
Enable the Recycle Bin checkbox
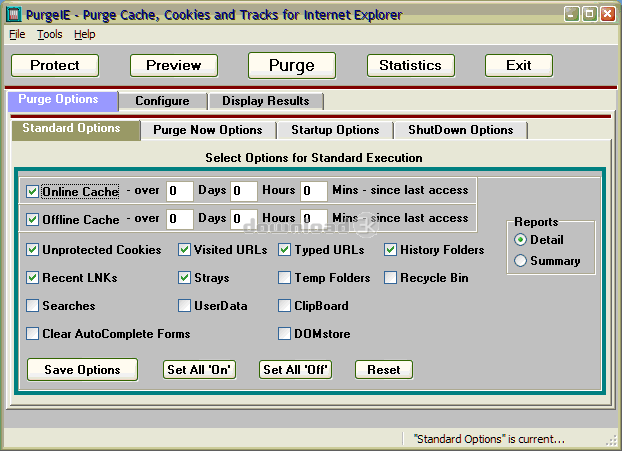(390, 278)
